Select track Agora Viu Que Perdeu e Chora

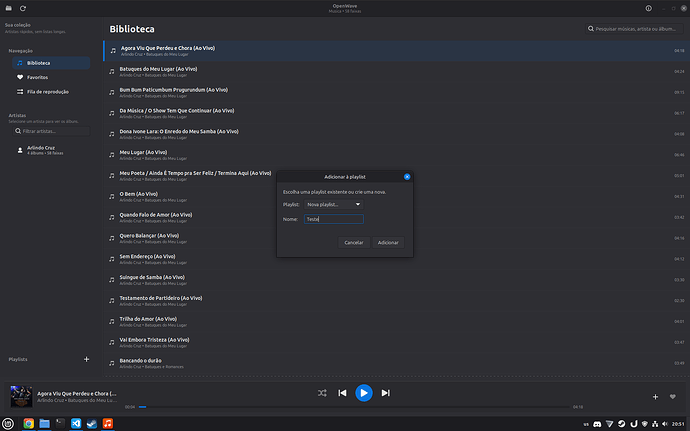pos(396,51)
